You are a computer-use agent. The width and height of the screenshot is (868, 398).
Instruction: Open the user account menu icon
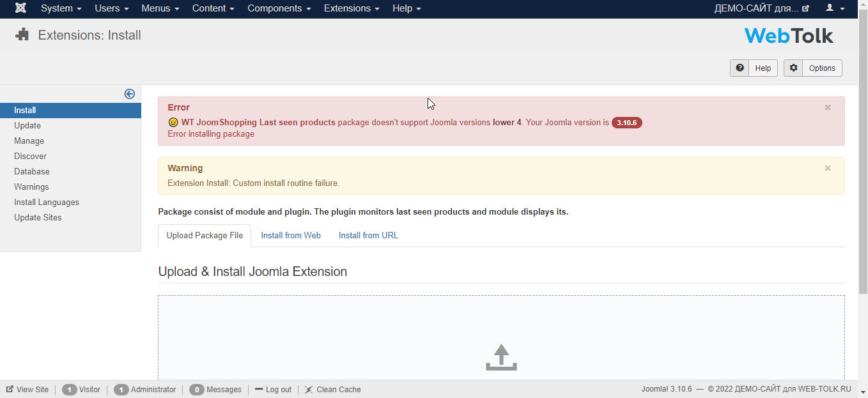click(x=835, y=8)
